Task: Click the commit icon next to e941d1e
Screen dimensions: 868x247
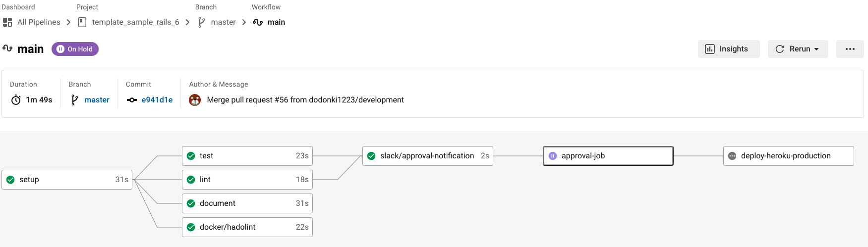Action: (132, 100)
